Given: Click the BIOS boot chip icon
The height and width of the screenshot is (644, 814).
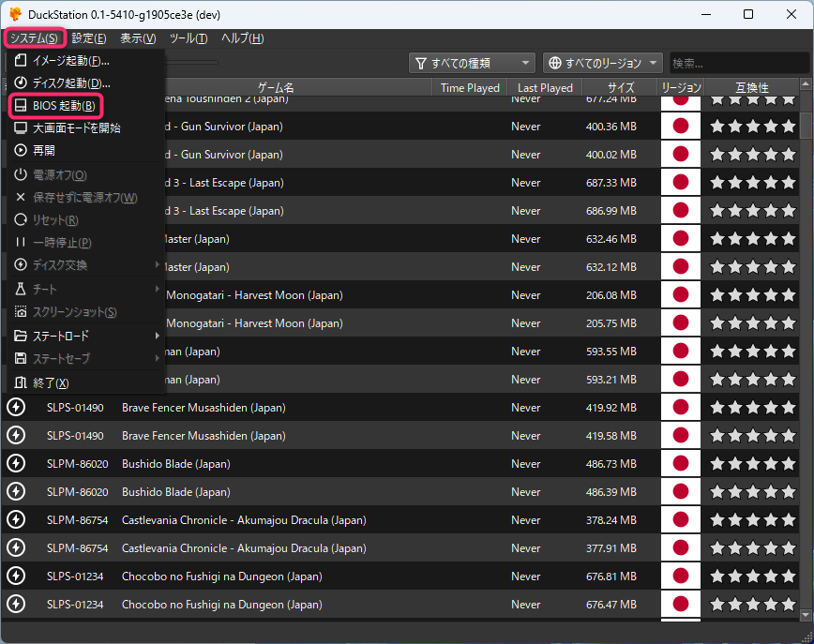Looking at the screenshot, I should [21, 106].
